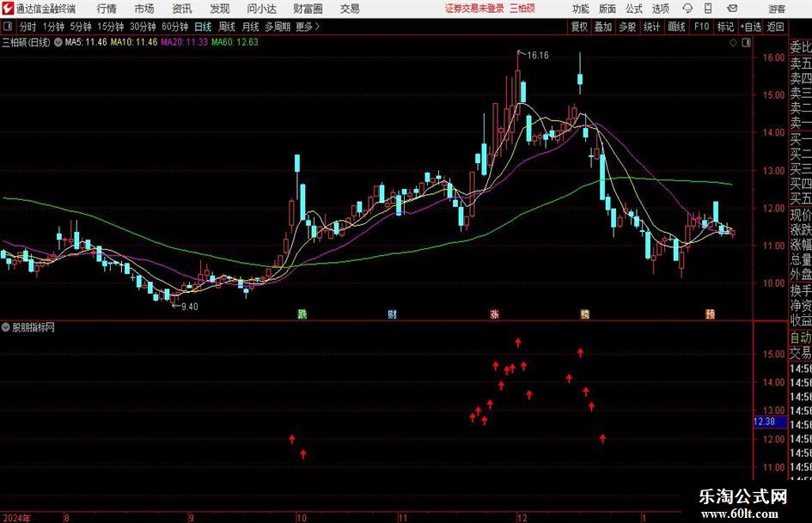Open the 交易 menu
The height and width of the screenshot is (523, 812).
(350, 9)
